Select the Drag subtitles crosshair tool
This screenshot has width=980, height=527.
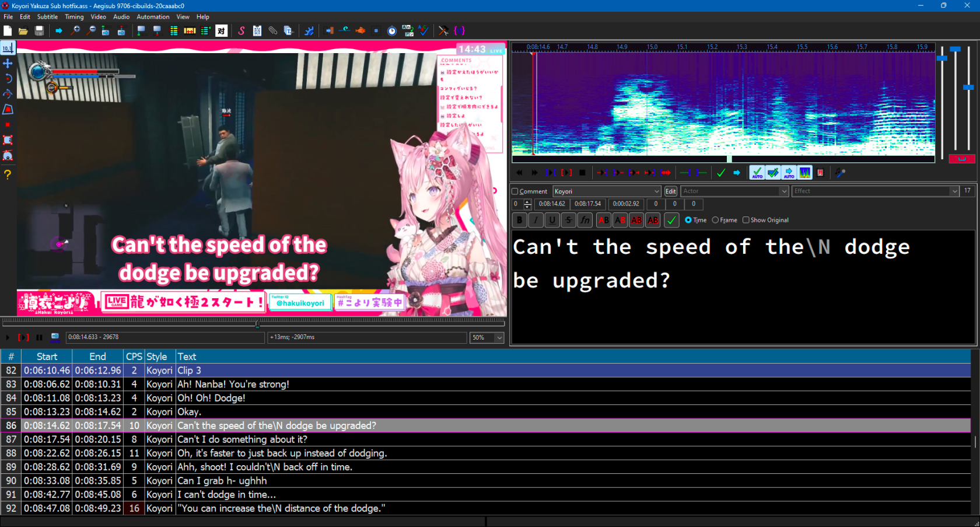point(8,63)
